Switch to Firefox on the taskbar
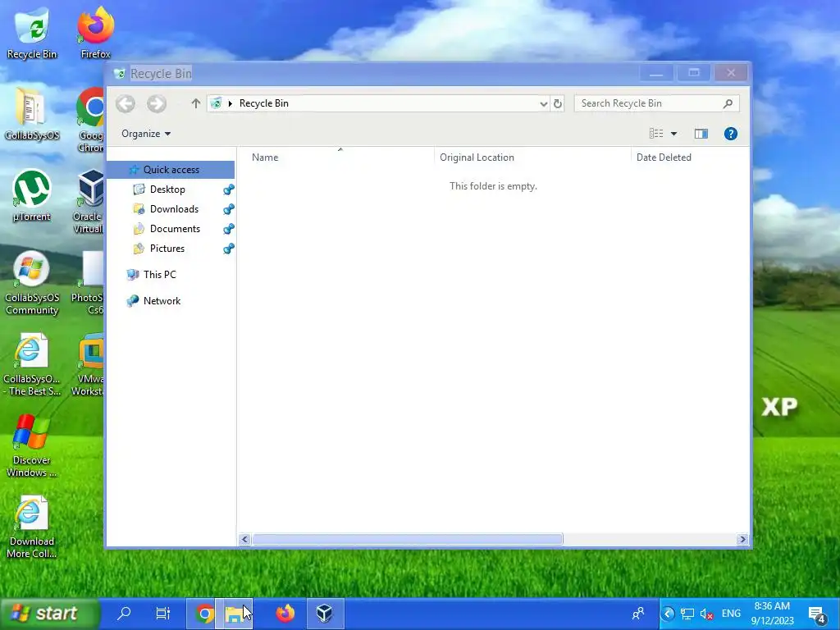Viewport: 840px width, 630px height. coord(285,614)
